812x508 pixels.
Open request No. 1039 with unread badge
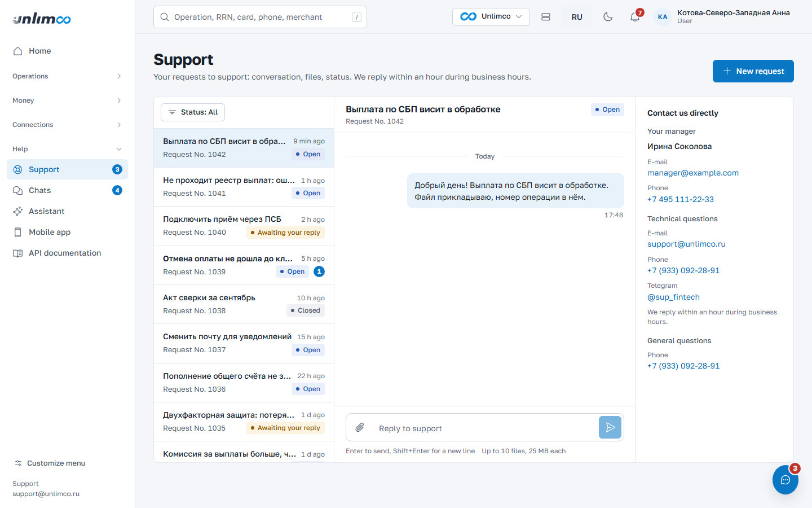tap(244, 265)
